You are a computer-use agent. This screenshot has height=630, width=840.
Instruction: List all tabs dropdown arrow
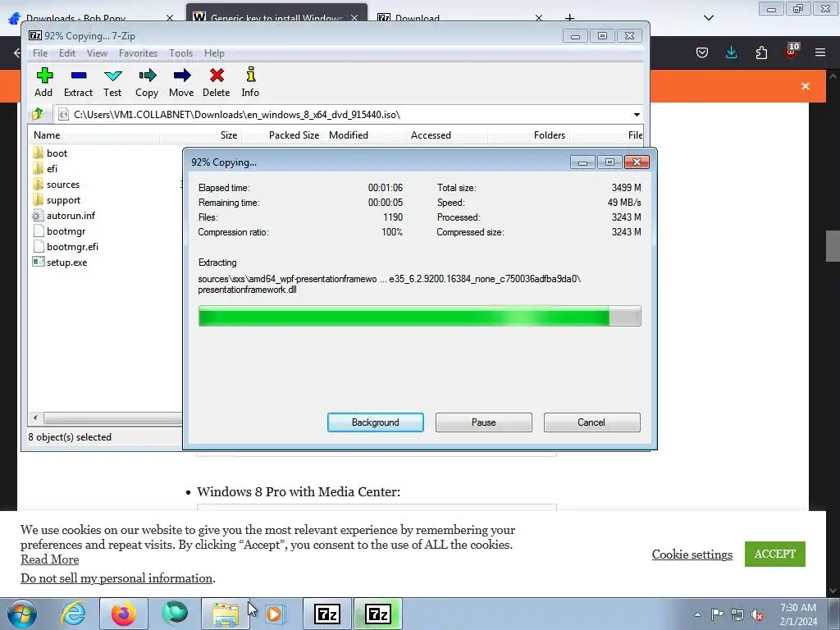pyautogui.click(x=709, y=18)
